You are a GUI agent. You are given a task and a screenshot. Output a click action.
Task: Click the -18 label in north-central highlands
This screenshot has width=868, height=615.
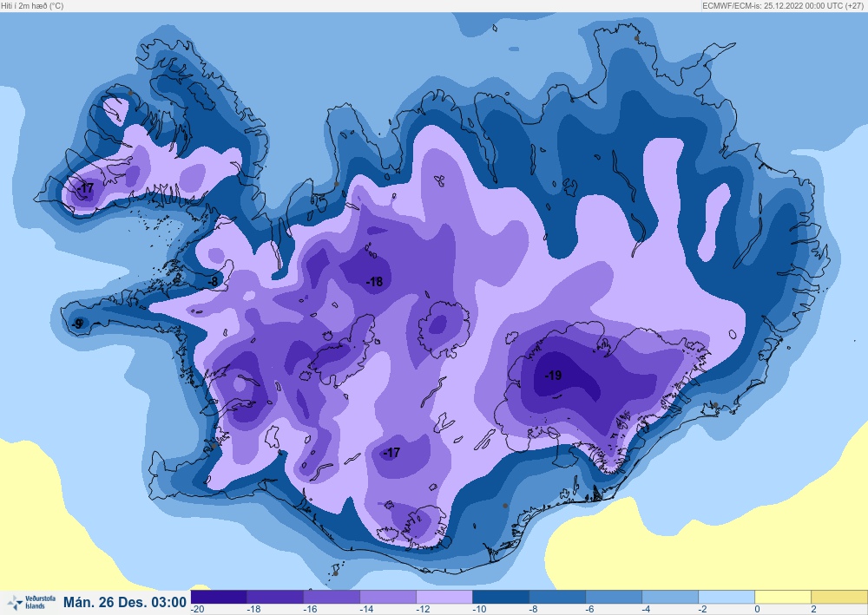375,282
